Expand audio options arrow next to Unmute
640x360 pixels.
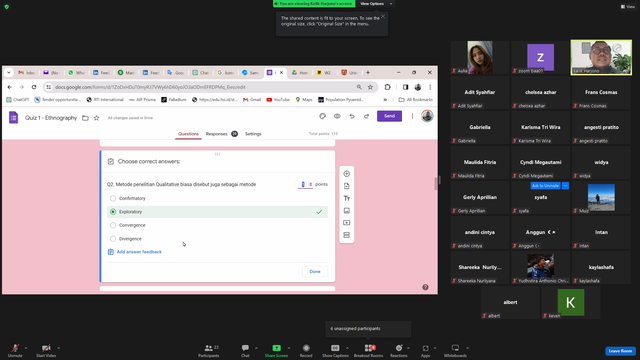pyautogui.click(x=26, y=348)
